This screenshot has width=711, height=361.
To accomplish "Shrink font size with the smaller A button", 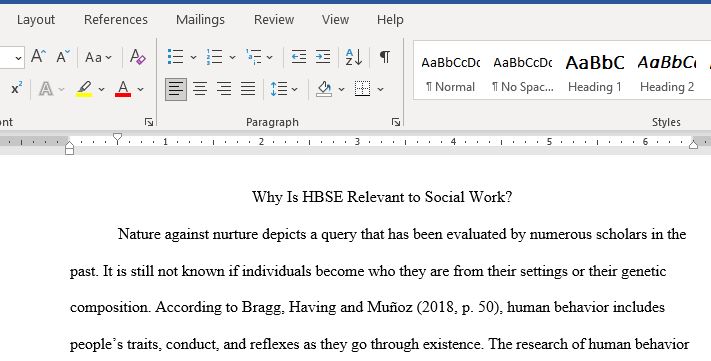I will click(63, 57).
